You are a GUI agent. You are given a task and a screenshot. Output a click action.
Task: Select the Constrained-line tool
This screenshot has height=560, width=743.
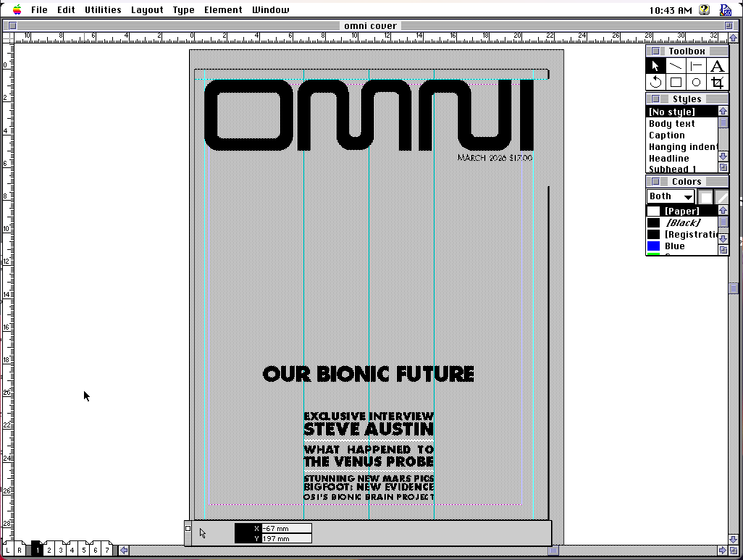(x=696, y=65)
